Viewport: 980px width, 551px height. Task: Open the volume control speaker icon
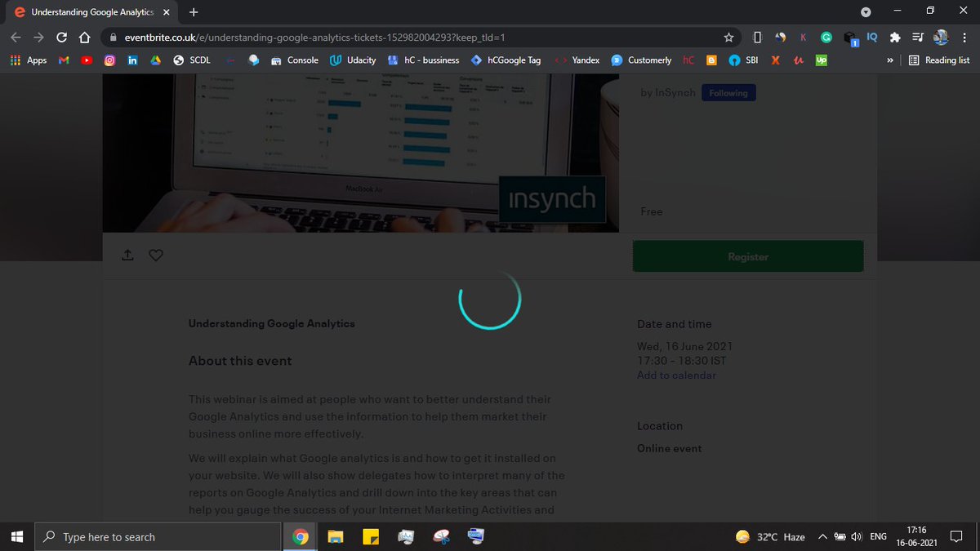(857, 537)
